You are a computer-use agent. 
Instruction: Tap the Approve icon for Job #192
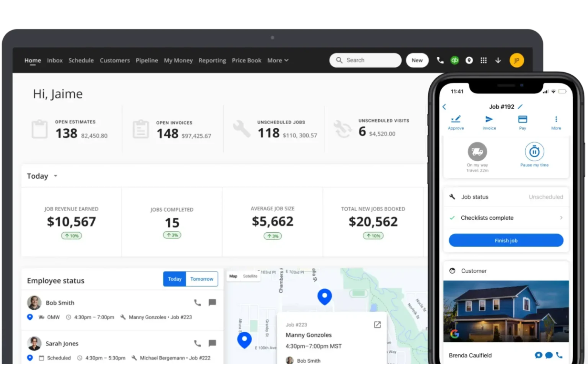(456, 122)
